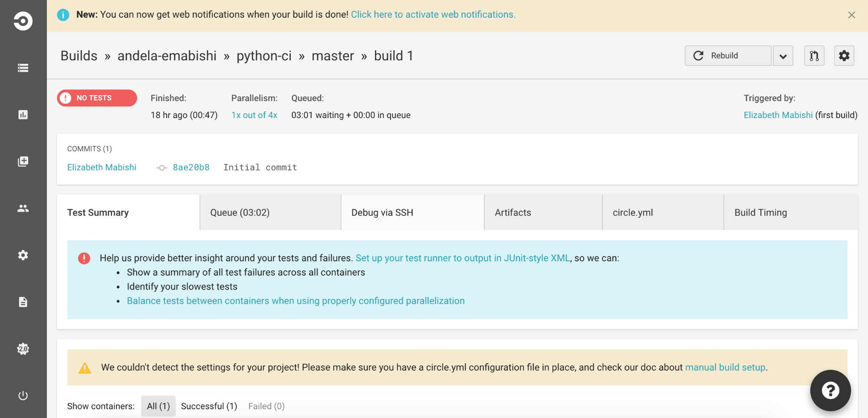
Task: Expand the Rebuild options dropdown arrow
Action: click(x=783, y=56)
